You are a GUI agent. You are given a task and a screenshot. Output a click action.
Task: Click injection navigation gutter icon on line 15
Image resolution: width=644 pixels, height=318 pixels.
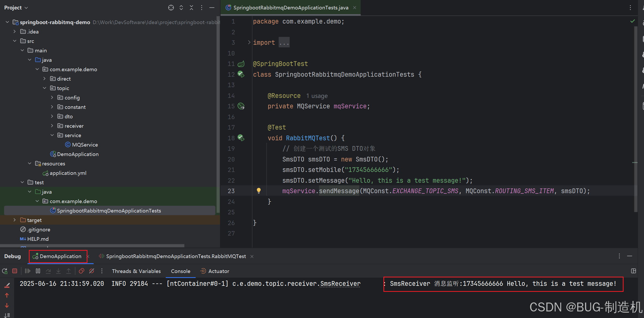(241, 106)
